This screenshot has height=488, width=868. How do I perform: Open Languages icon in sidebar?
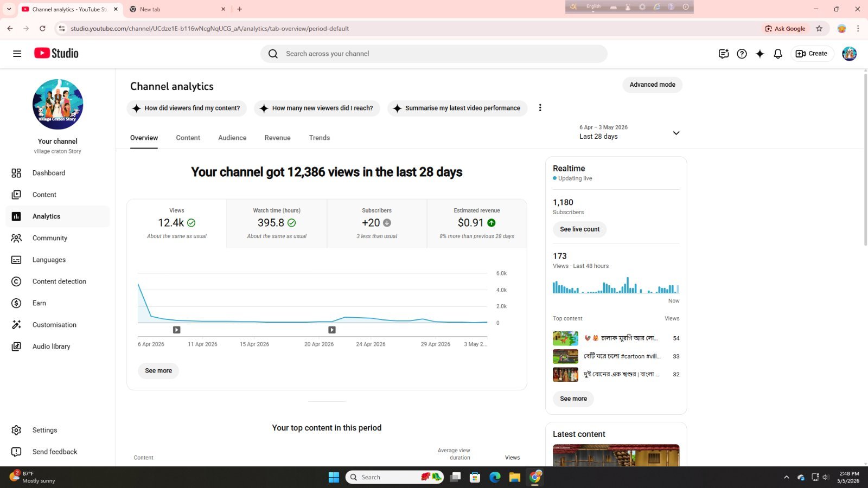16,260
